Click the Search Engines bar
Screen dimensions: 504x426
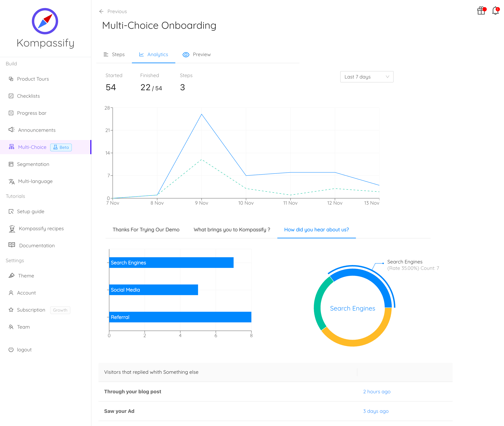click(x=171, y=263)
